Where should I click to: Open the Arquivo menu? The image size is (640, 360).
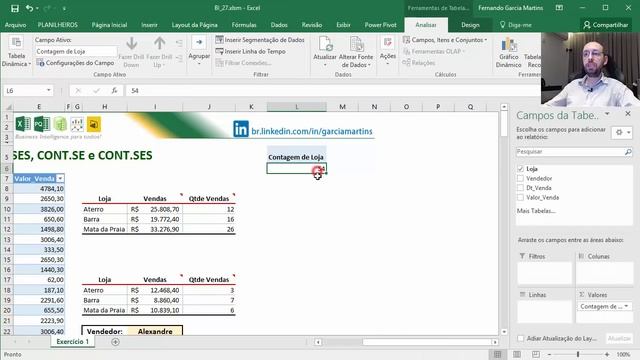coord(16,25)
